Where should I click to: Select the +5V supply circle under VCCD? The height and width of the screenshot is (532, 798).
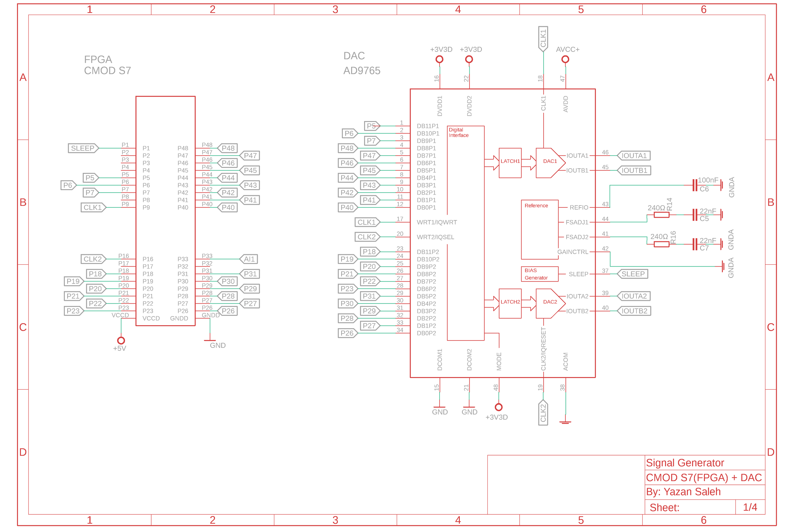[x=121, y=340]
